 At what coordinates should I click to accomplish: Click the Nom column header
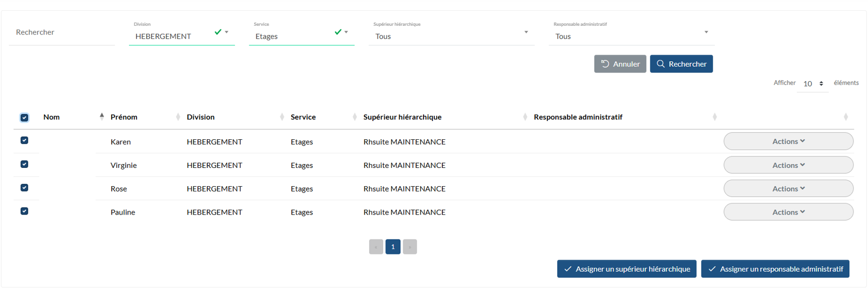tap(52, 117)
